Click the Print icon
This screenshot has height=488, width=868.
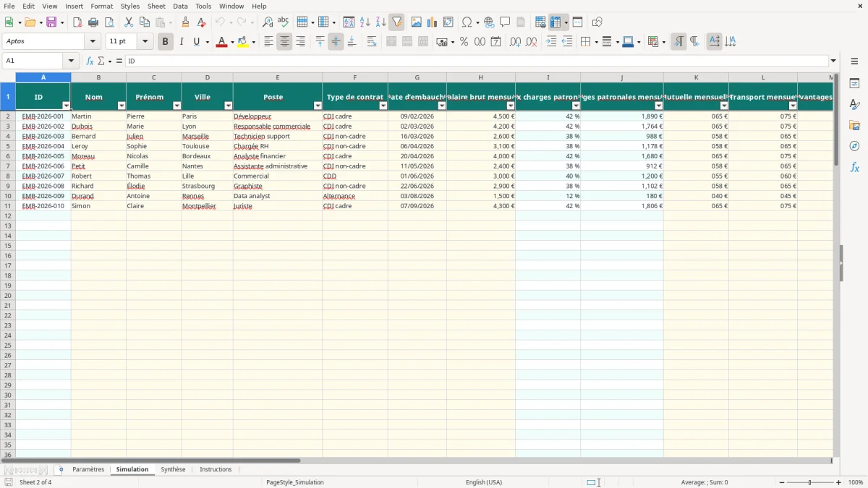point(93,22)
